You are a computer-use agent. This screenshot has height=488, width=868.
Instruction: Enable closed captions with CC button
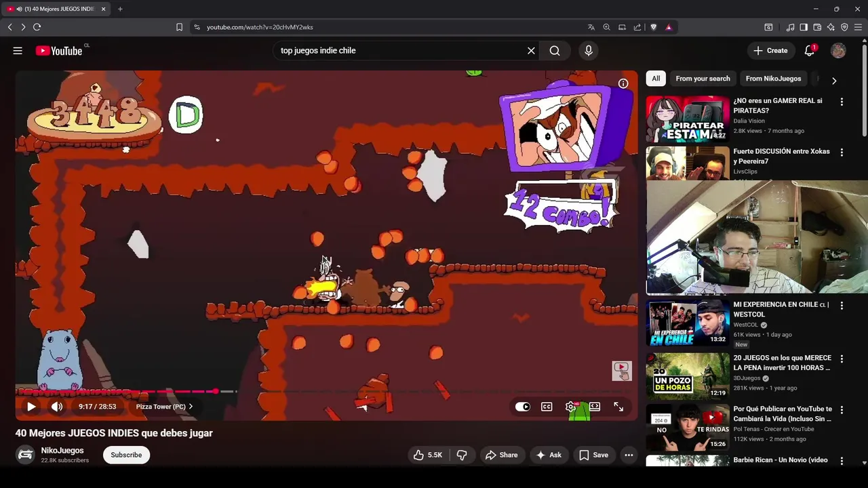pos(547,407)
